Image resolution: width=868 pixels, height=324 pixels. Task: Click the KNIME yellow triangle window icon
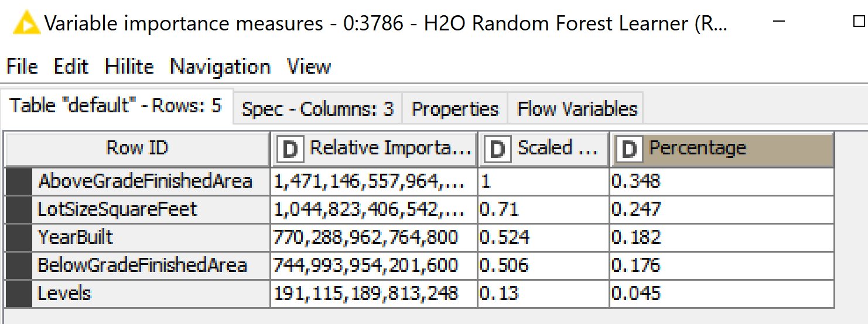tap(26, 23)
